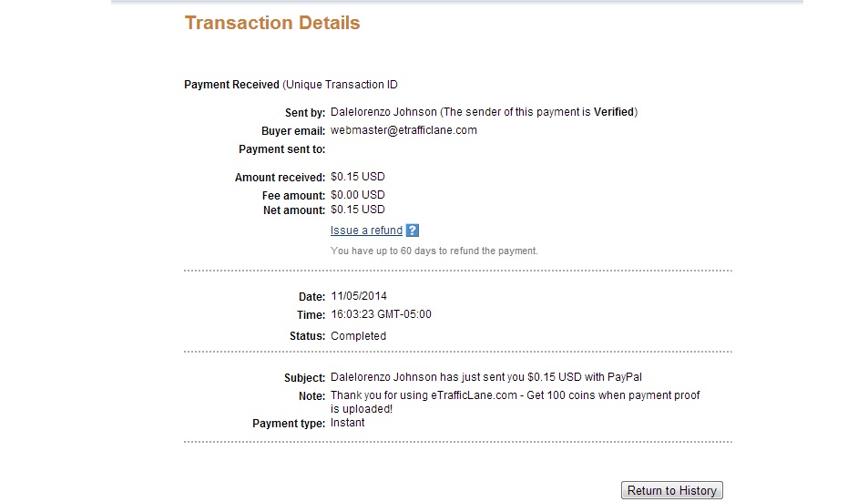Viewport: 868px width, 502px height.
Task: Click the Payment sent to label
Action: pyautogui.click(x=281, y=149)
